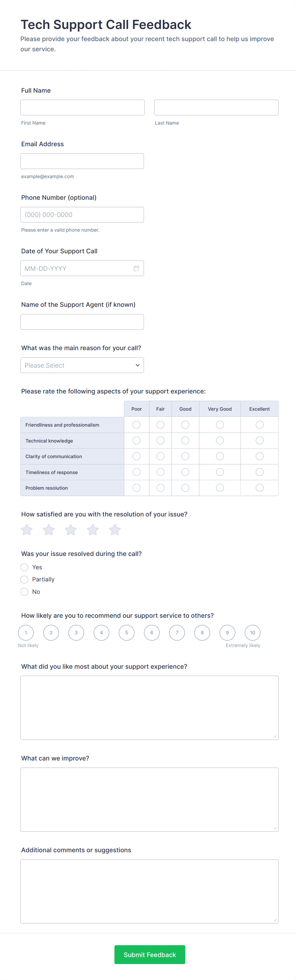Focus the Phone Number input
Viewport: 296px width, 980px height.
82,215
